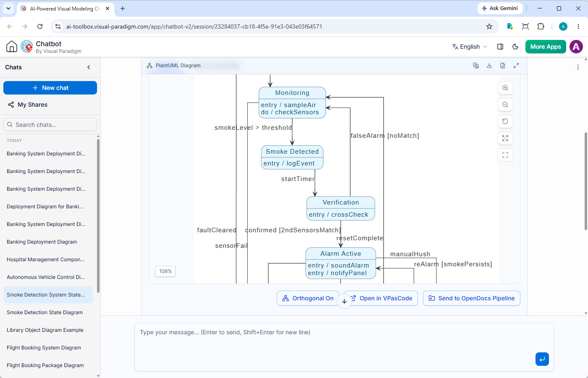Click the Chrome profile avatar icon

click(563, 26)
